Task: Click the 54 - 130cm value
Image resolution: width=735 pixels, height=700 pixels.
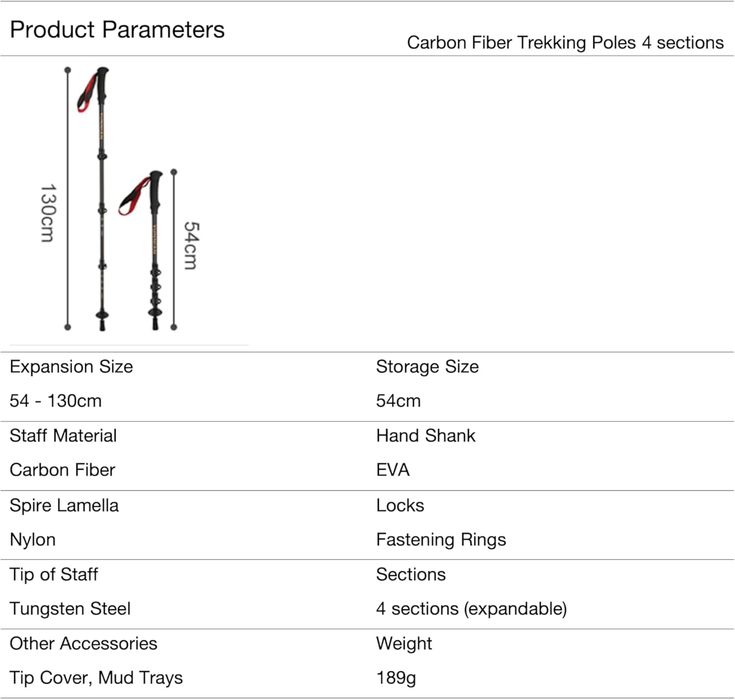Action: [x=55, y=401]
